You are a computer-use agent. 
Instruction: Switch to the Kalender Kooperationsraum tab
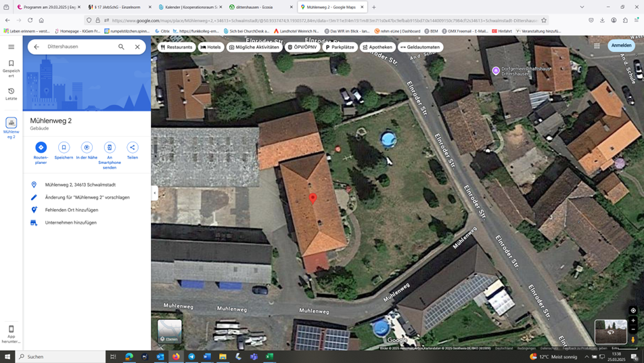[x=190, y=7]
